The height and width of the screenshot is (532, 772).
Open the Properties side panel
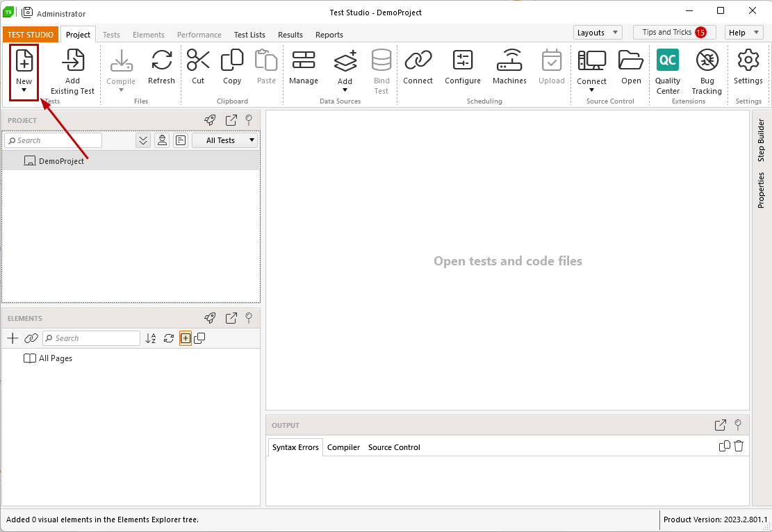coord(761,190)
